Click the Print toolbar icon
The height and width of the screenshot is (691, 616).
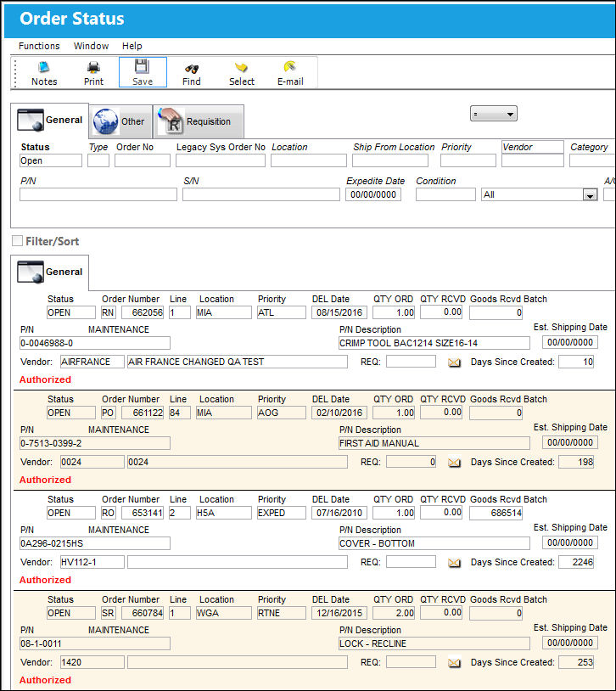click(93, 73)
